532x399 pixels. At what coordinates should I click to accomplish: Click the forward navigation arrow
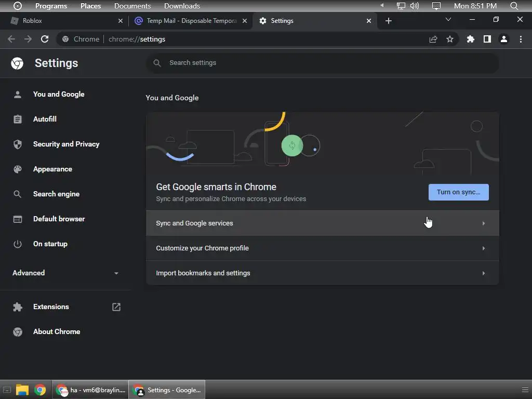pyautogui.click(x=28, y=39)
